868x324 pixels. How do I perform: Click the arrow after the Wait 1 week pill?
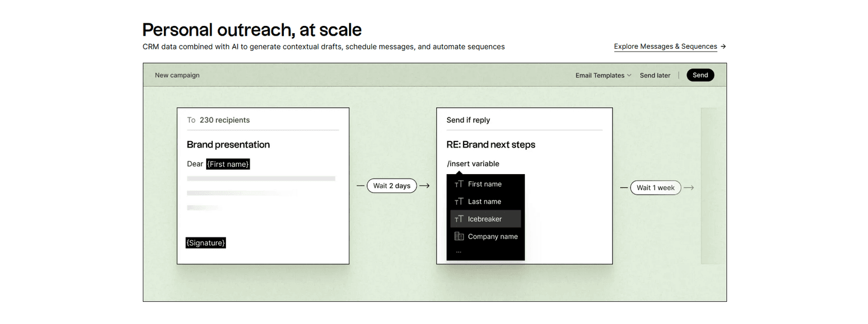[689, 188]
